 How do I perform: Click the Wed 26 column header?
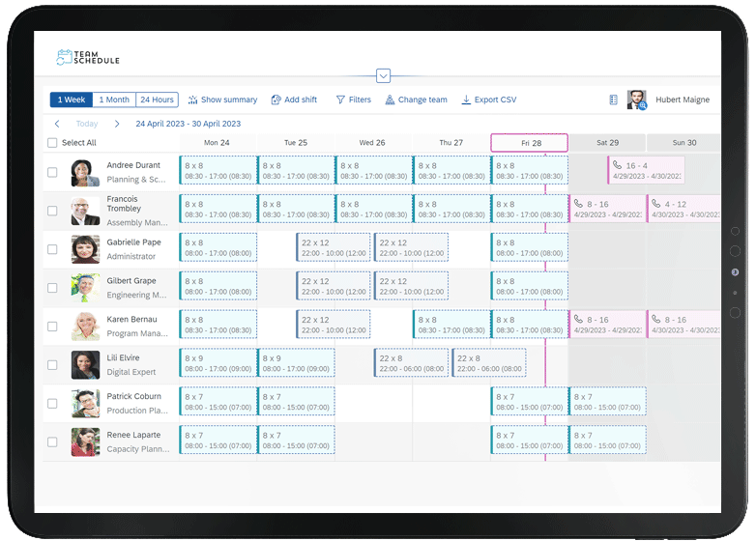click(372, 143)
